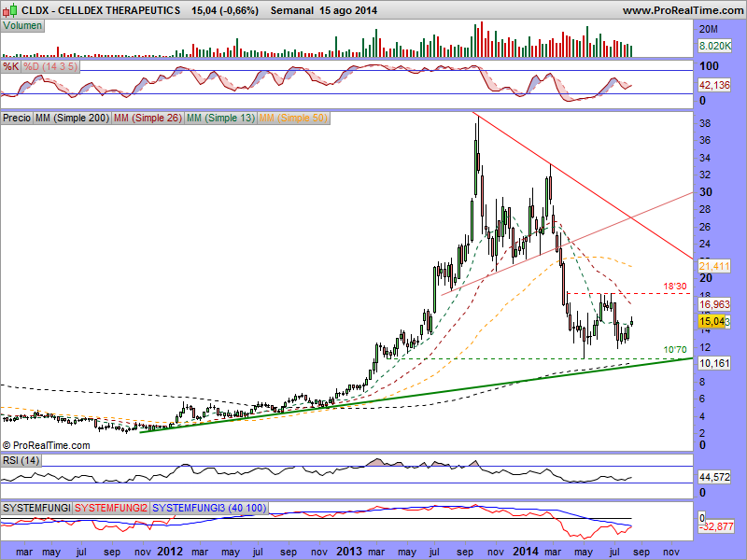
Task: Select the 20M volume axis label
Action: click(x=709, y=30)
